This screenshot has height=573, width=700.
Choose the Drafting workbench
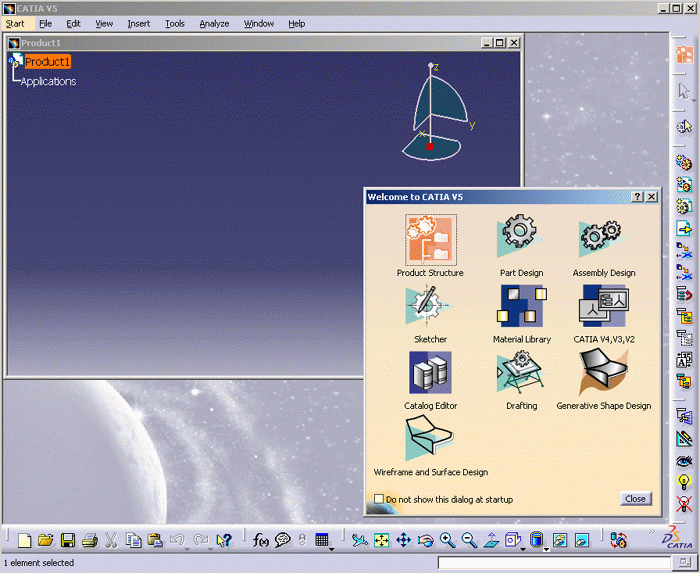(x=521, y=373)
